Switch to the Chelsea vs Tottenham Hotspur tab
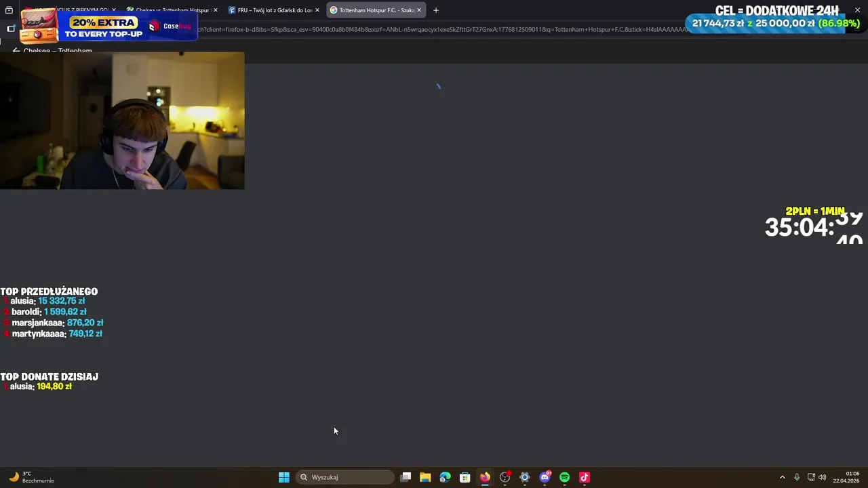 tap(172, 10)
